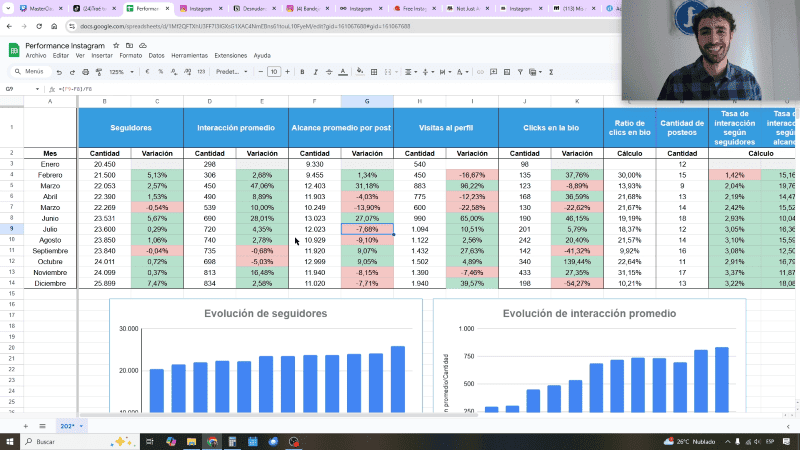Open the Editar menu
This screenshot has width=800, height=450.
(60, 56)
